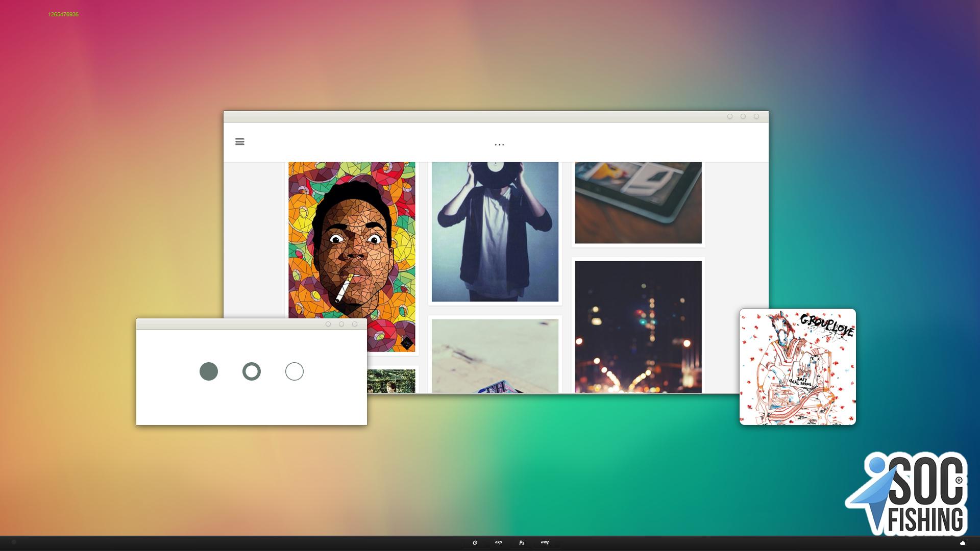Click the Grouplove album cover widget
This screenshot has height=551, width=980.
coord(797,367)
